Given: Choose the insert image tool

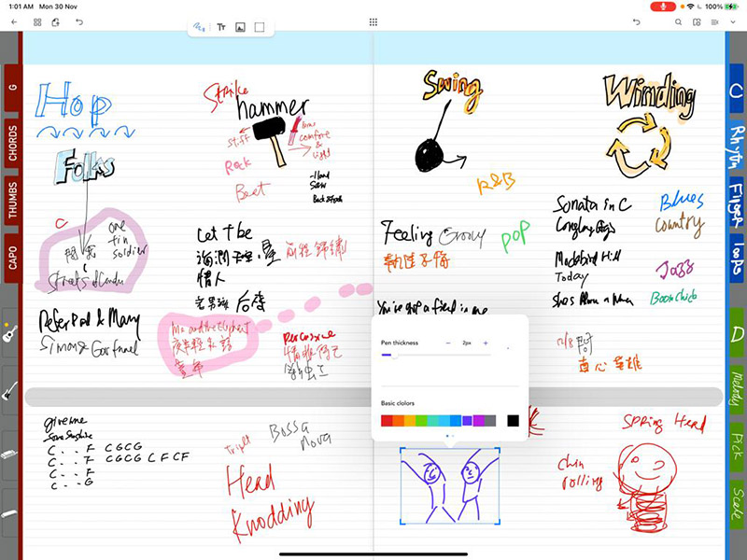Looking at the screenshot, I should click(x=240, y=27).
